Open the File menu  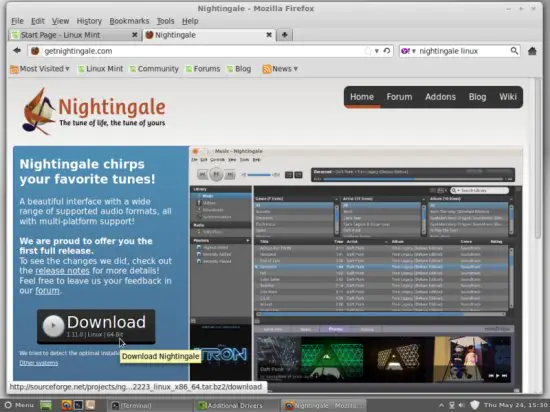point(17,21)
